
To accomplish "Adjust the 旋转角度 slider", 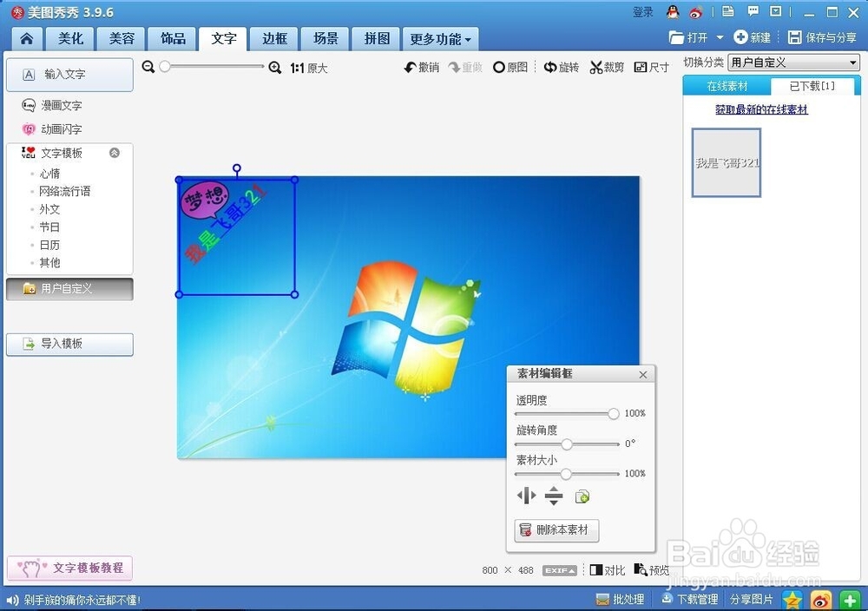I will [566, 443].
